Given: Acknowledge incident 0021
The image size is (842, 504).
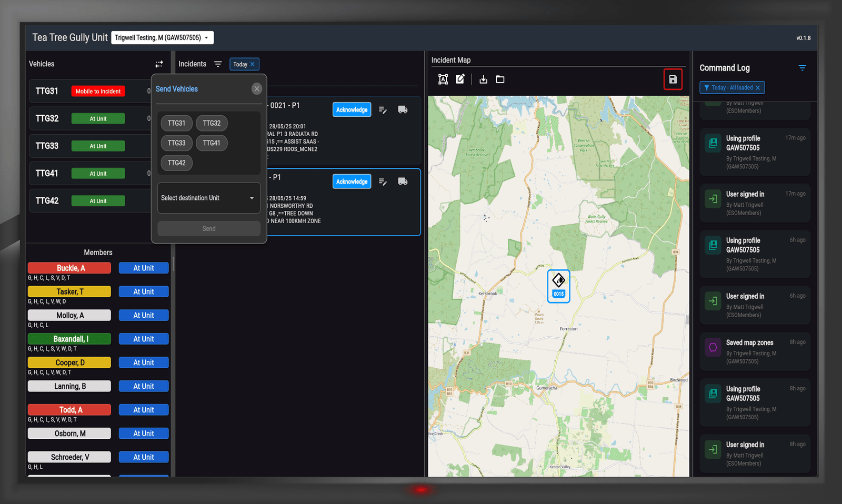Looking at the screenshot, I should click(x=352, y=109).
